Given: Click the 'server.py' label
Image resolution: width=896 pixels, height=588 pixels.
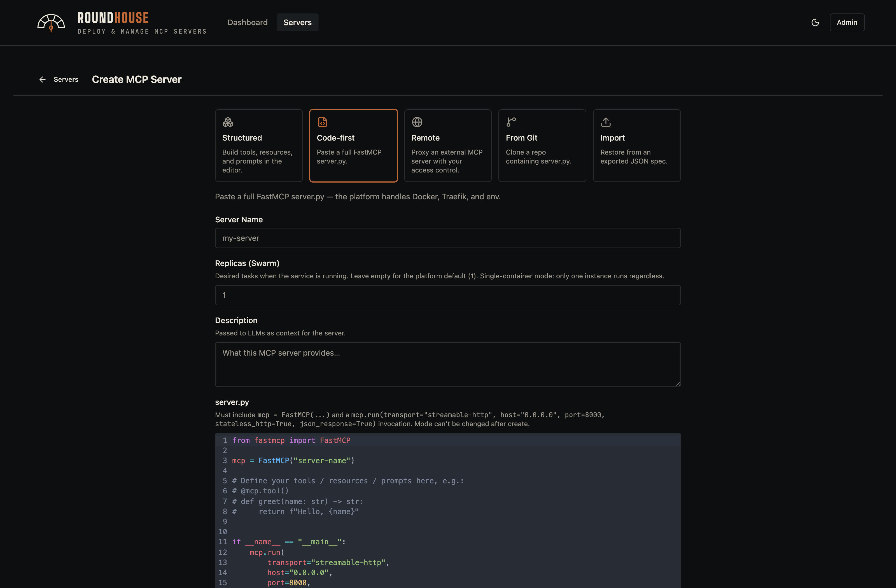Looking at the screenshot, I should pos(232,402).
